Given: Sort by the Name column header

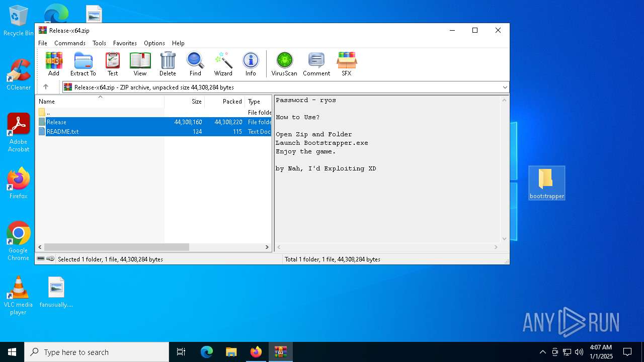Looking at the screenshot, I should pyautogui.click(x=100, y=102).
